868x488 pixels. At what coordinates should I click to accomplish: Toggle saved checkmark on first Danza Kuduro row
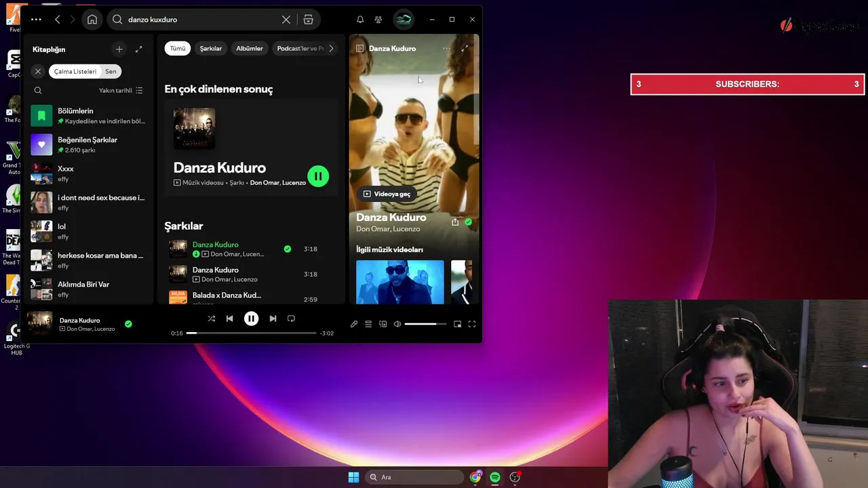pyautogui.click(x=288, y=249)
